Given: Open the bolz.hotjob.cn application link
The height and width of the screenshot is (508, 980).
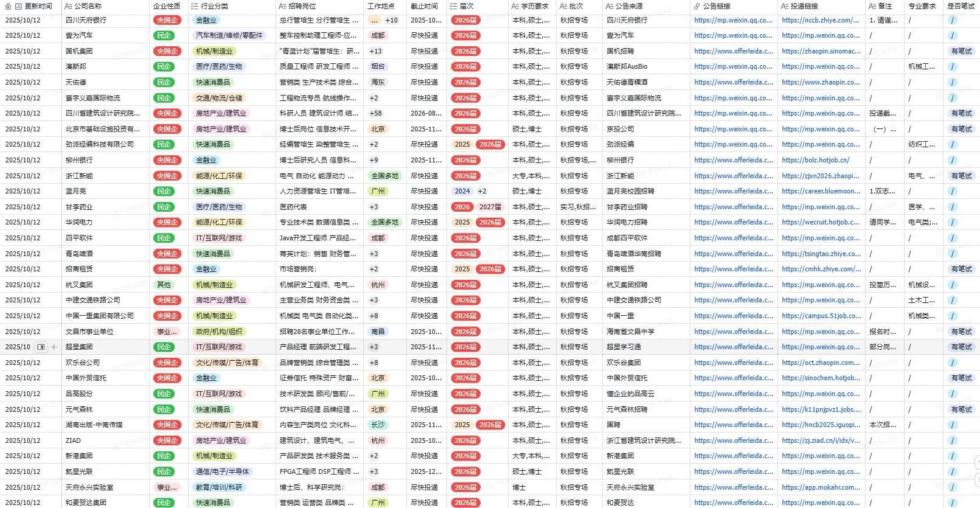Looking at the screenshot, I should point(816,160).
